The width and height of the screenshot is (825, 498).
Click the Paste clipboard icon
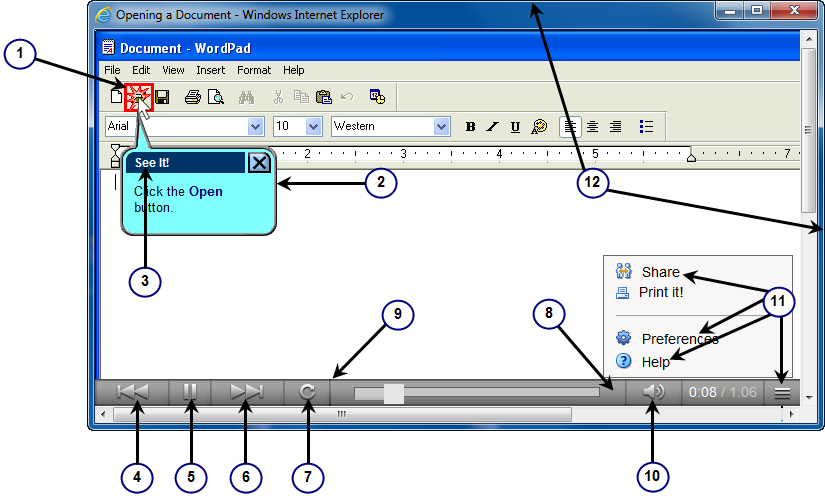pos(324,97)
